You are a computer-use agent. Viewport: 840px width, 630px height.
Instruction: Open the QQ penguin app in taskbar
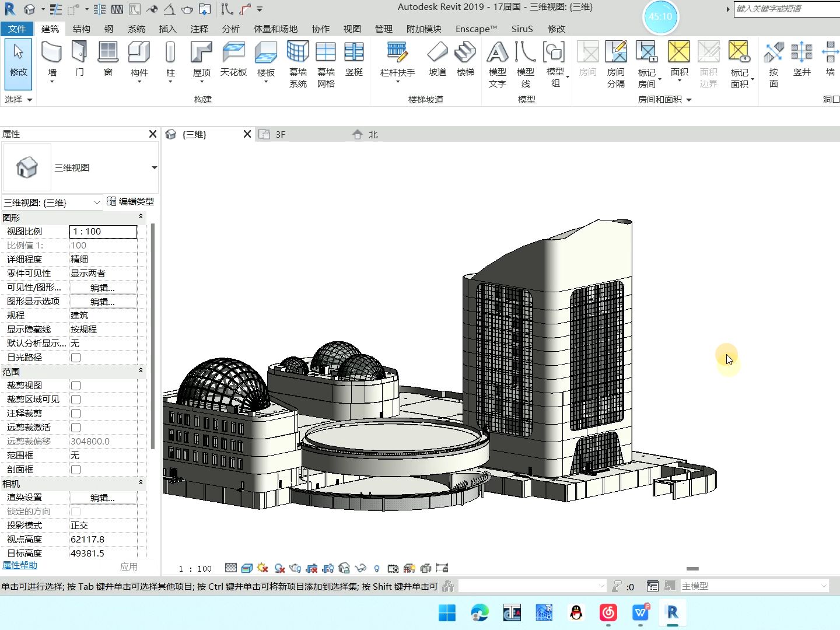coord(576,612)
